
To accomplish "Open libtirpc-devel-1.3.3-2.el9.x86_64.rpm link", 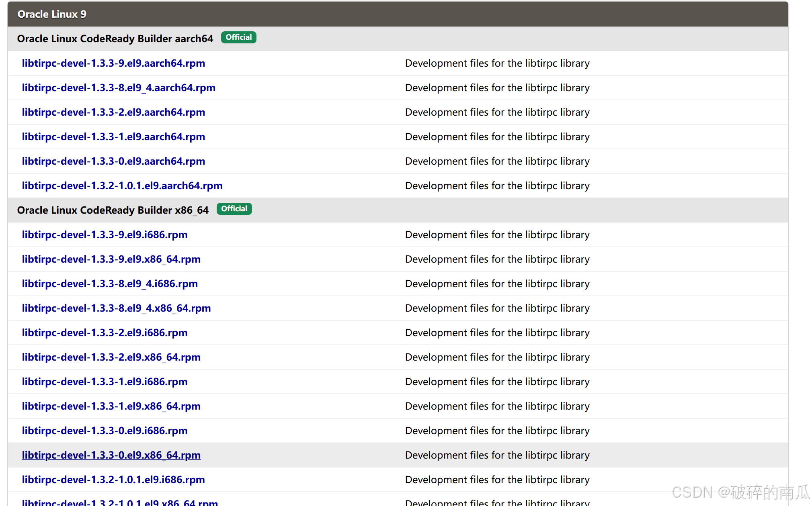I will [111, 357].
